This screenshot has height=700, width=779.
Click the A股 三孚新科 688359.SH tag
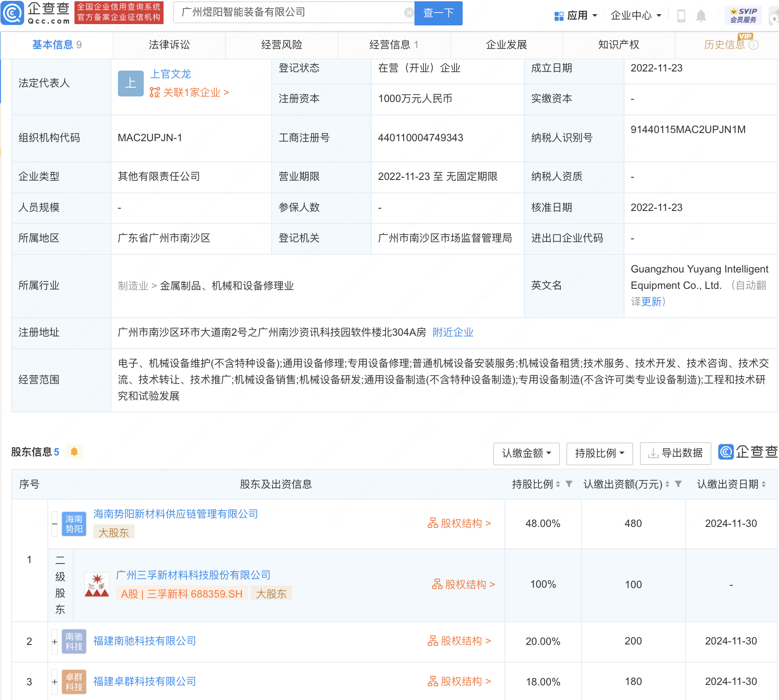(x=182, y=594)
